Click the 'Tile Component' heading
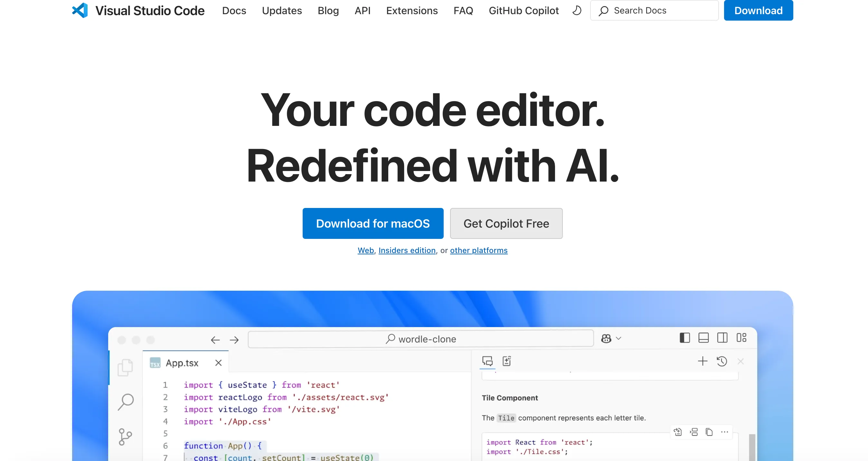Image resolution: width=868 pixels, height=461 pixels. coord(510,398)
